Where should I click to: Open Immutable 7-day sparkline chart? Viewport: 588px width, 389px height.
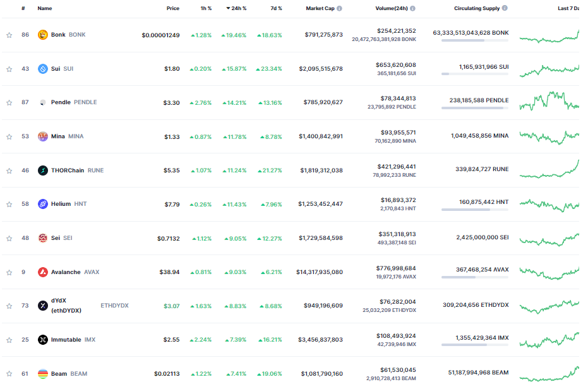[x=549, y=340]
